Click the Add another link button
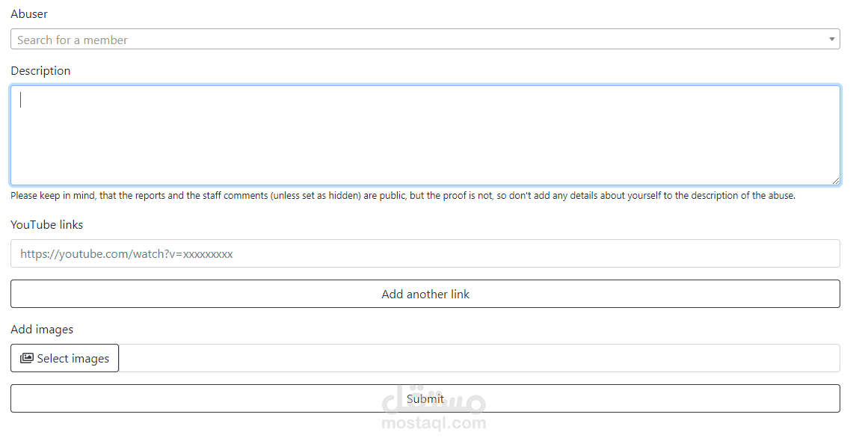This screenshot has width=868, height=441. click(x=425, y=294)
